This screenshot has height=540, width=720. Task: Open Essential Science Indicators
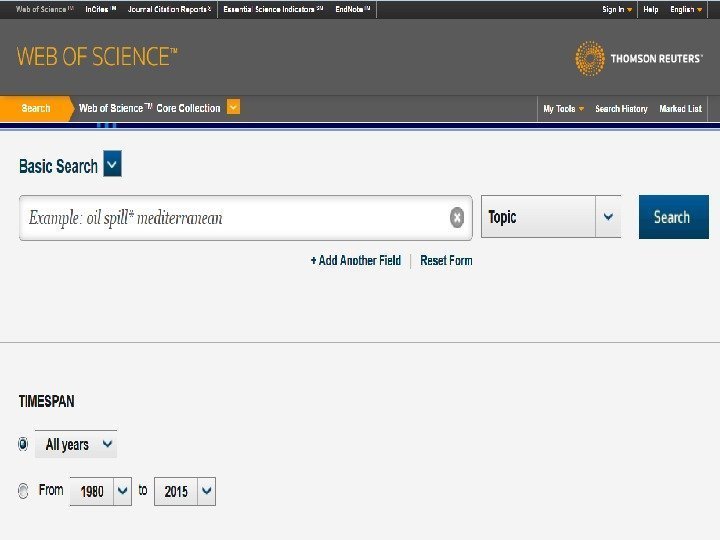(273, 9)
